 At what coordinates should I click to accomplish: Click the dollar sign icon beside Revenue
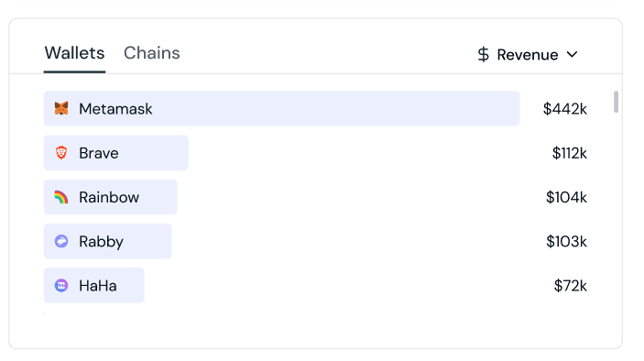tap(484, 55)
